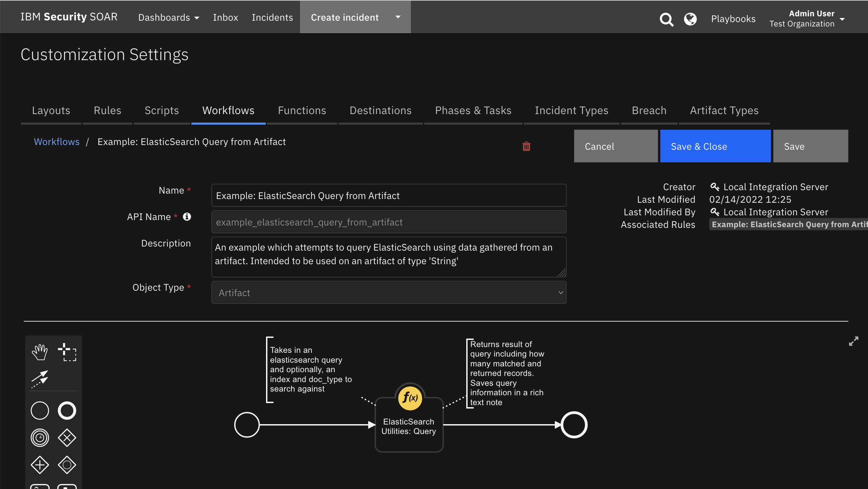868x489 pixels.
Task: Switch to the Scripts tab
Action: click(162, 111)
